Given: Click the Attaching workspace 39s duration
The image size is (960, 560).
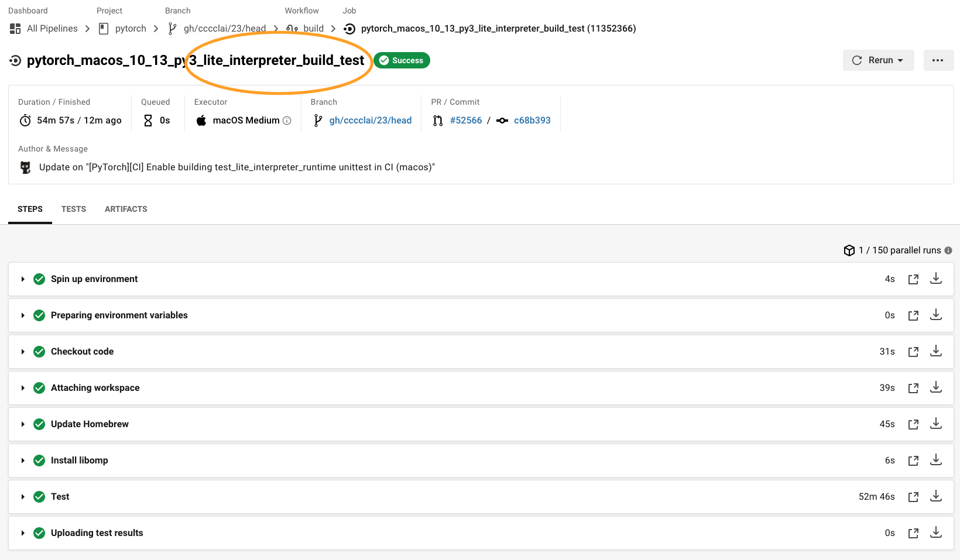Looking at the screenshot, I should (887, 388).
